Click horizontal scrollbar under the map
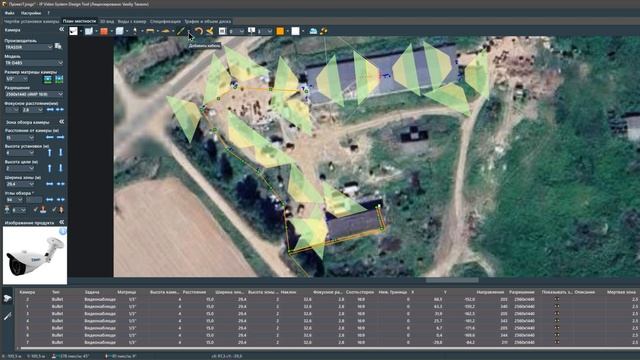640x360 pixels. coord(452,280)
